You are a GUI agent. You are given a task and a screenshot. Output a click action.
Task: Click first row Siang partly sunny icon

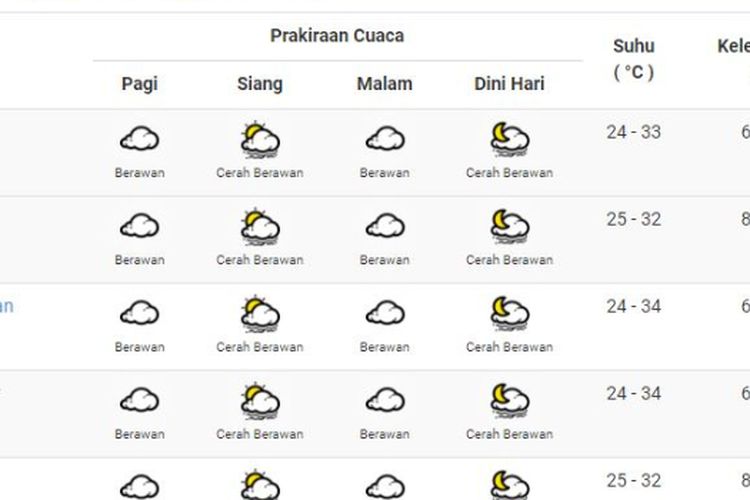pyautogui.click(x=259, y=140)
